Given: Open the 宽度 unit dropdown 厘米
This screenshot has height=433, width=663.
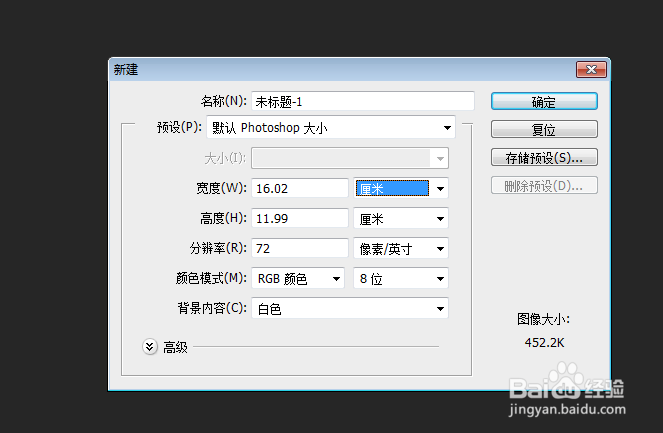Looking at the screenshot, I should (x=401, y=188).
